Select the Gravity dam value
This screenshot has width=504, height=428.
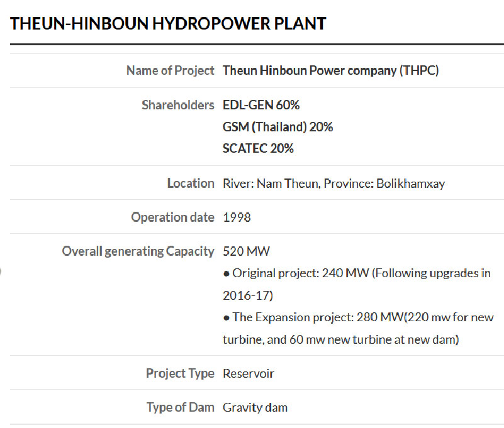coord(255,407)
